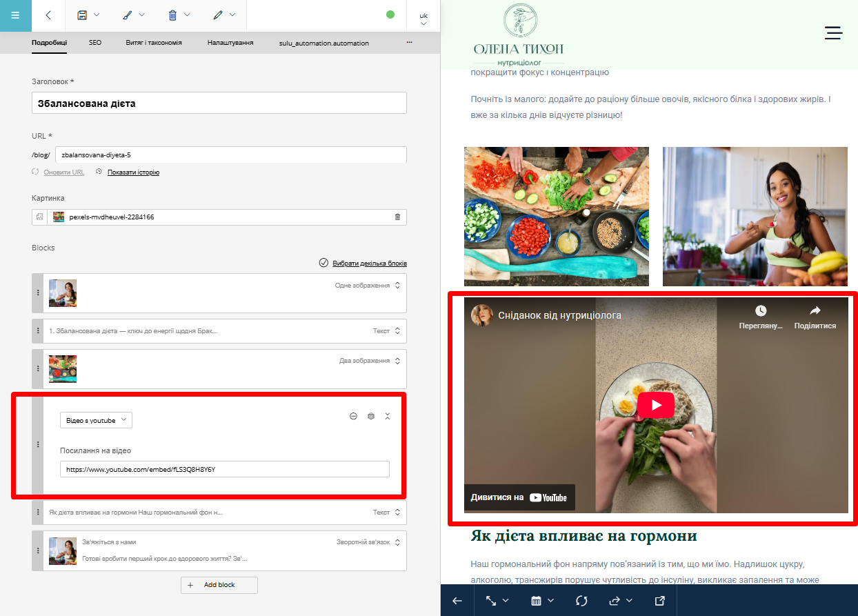This screenshot has width=858, height=616.
Task: Click the save disk icon
Action: pyautogui.click(x=82, y=15)
